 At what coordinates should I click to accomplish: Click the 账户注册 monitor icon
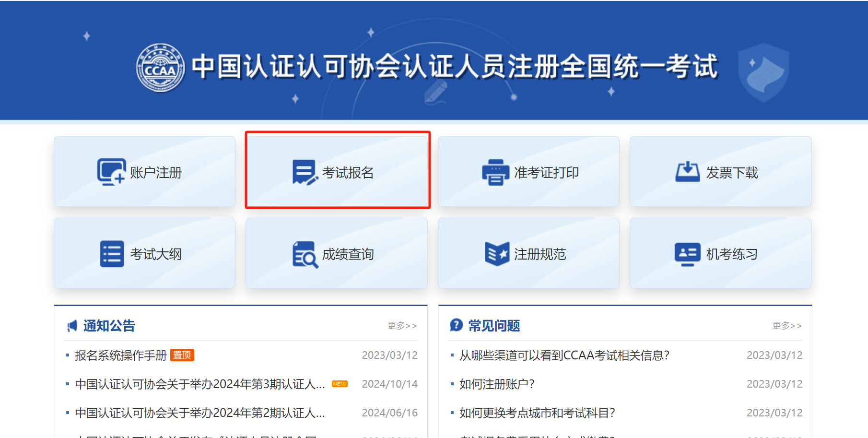(111, 172)
